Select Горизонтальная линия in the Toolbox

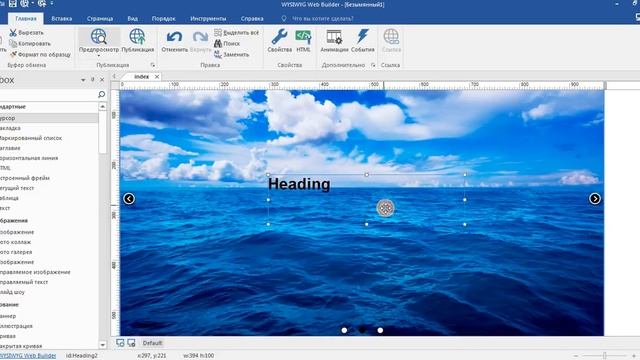click(29, 158)
